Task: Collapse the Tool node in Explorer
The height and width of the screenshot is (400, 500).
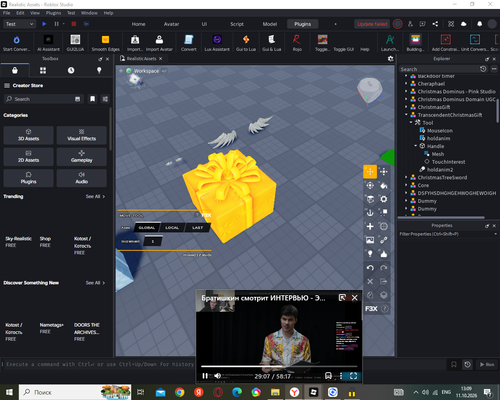Action: point(411,123)
